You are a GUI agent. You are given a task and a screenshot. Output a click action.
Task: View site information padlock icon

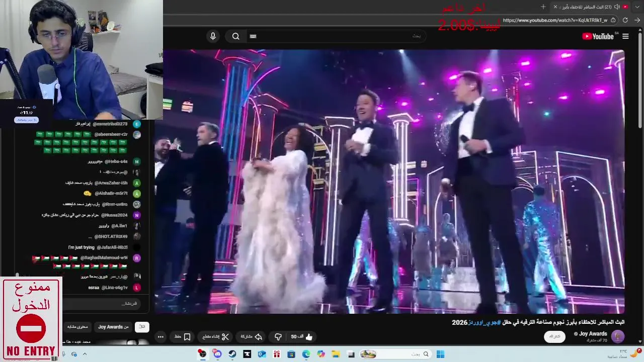coord(613,20)
